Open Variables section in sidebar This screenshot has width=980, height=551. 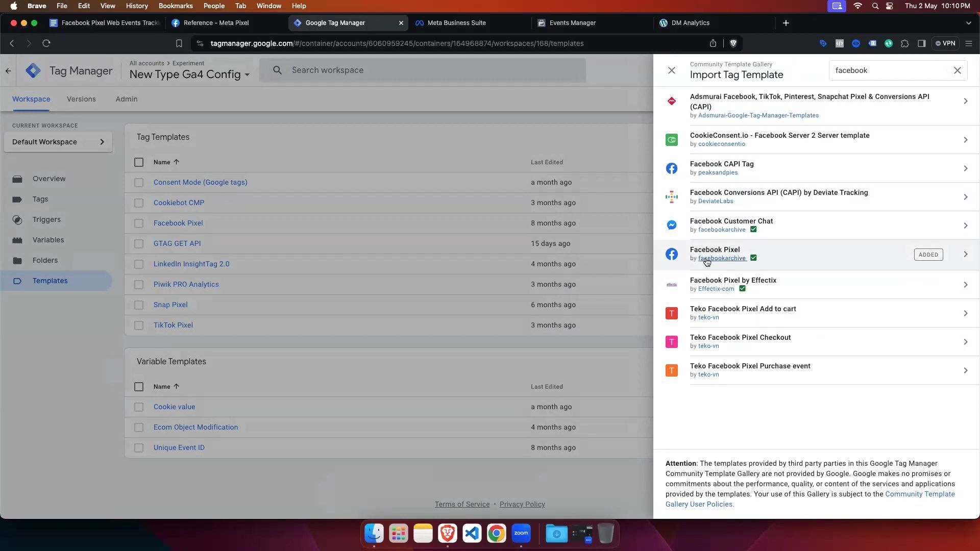(48, 240)
